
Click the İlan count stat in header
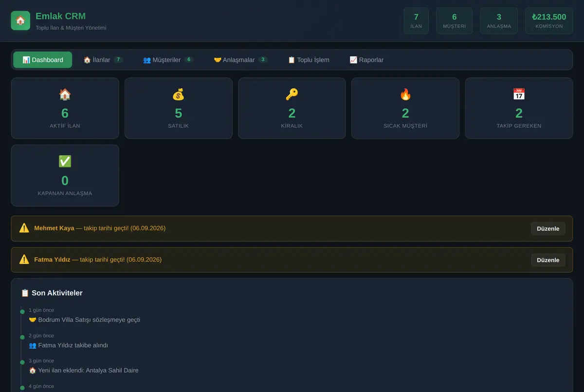[416, 21]
